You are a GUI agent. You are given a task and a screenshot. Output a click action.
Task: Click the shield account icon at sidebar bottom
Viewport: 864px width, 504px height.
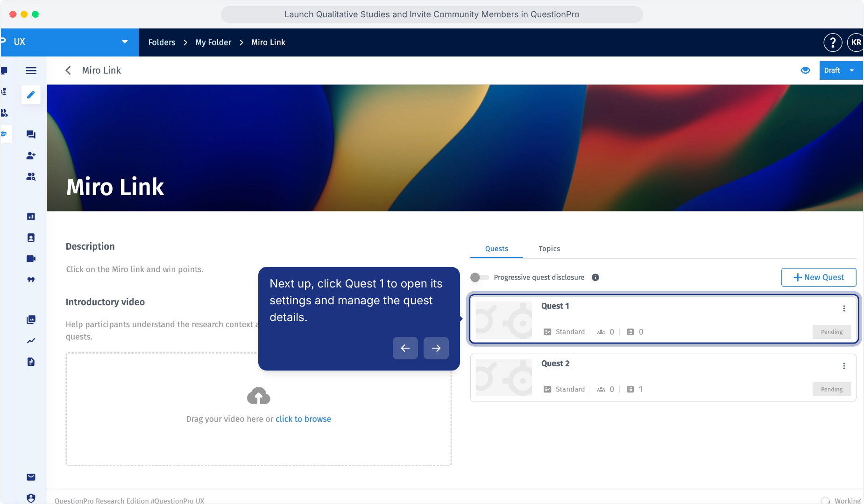[31, 498]
